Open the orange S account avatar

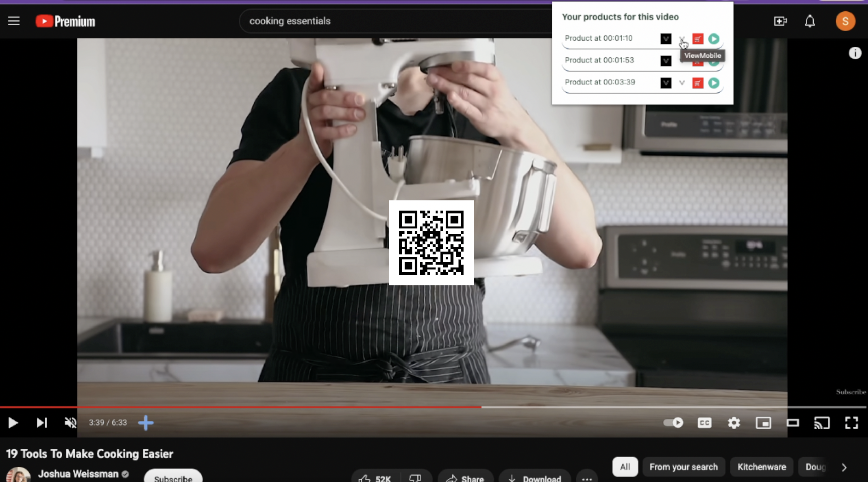point(845,21)
